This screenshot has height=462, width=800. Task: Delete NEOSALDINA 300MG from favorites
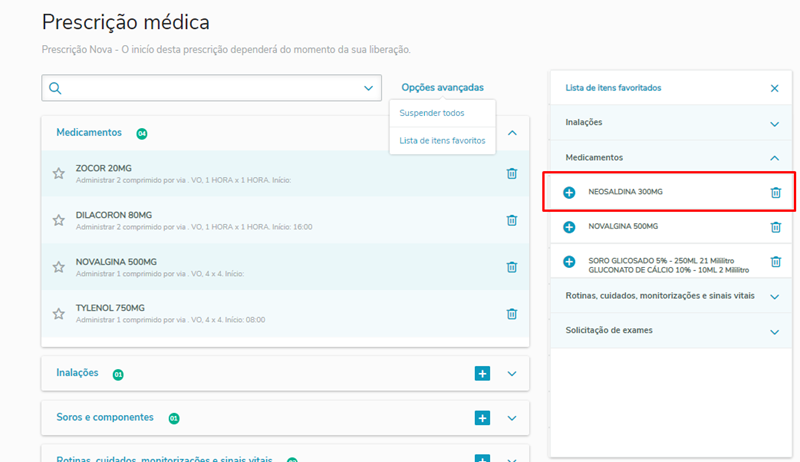click(776, 192)
